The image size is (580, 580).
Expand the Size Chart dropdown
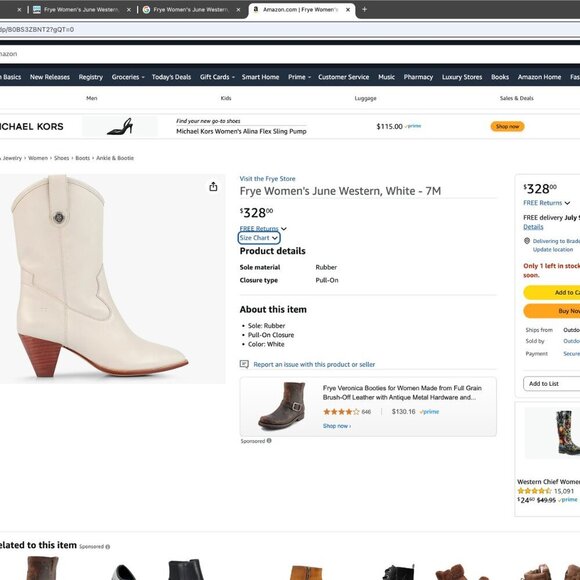coord(259,238)
